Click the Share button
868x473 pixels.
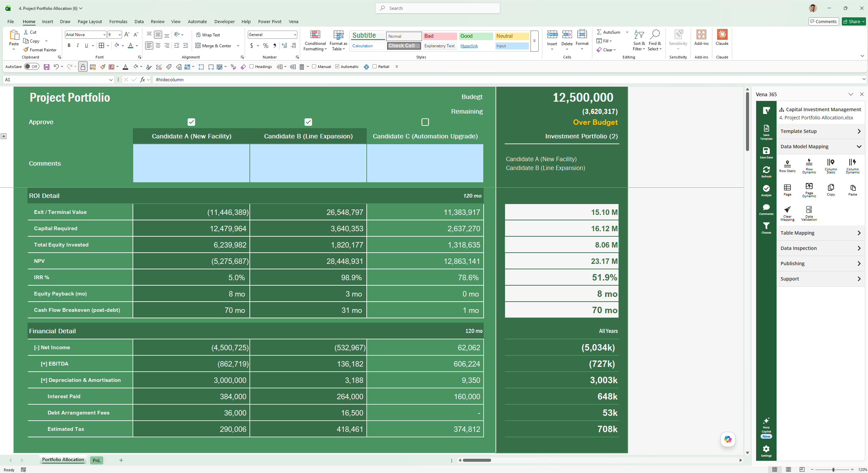pos(854,21)
